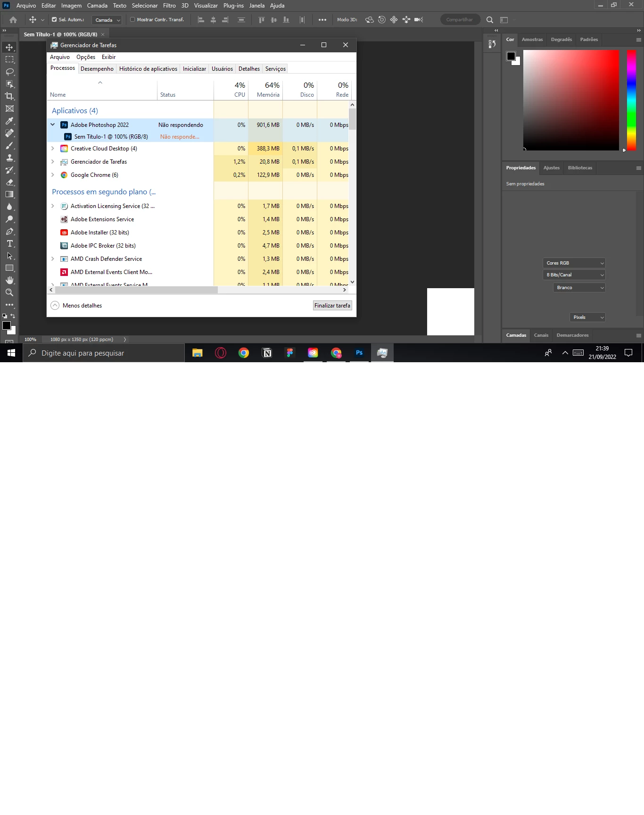Select the Blur tool

click(9, 207)
